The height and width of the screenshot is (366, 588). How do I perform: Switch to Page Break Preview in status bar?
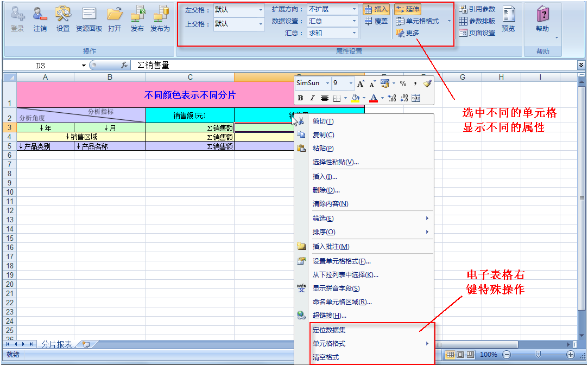pyautogui.click(x=470, y=355)
